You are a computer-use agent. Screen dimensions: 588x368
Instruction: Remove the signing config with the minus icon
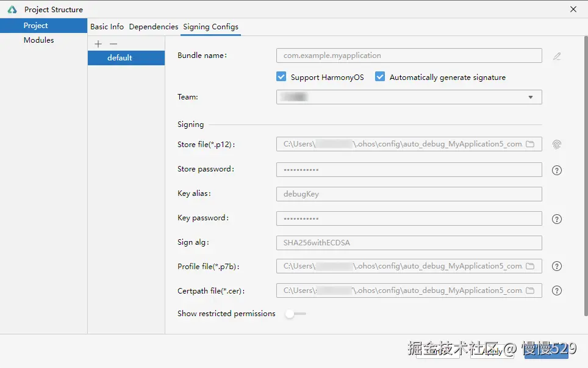point(113,44)
